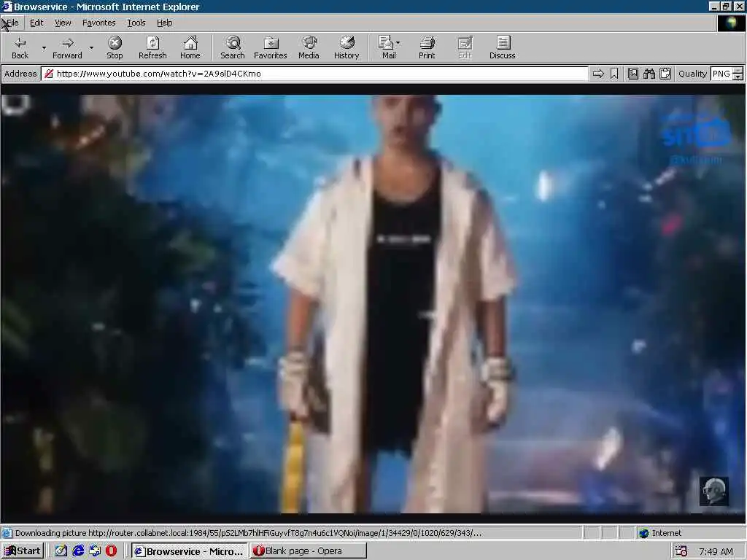Click the clipboard icon near Quality
This screenshot has width=747, height=560.
pyautogui.click(x=665, y=74)
